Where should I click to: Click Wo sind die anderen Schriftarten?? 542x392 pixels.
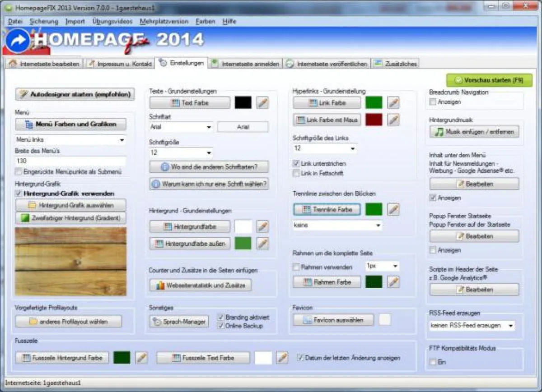pos(209,167)
